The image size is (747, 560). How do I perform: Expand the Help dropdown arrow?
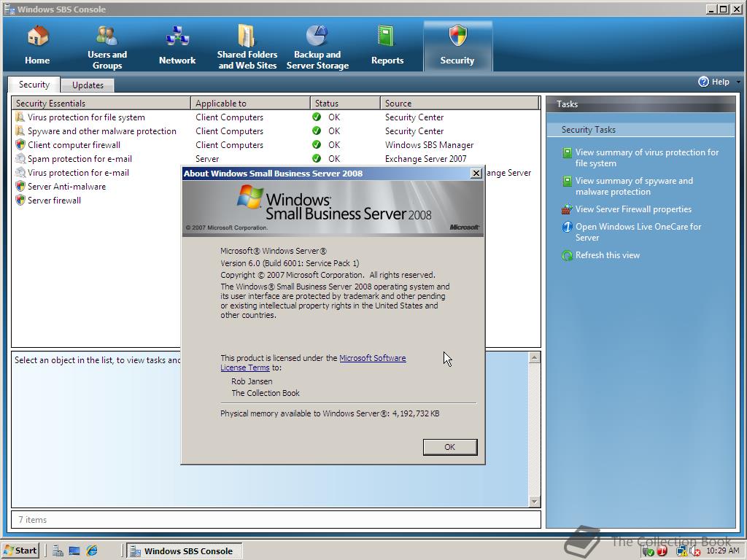coord(738,82)
